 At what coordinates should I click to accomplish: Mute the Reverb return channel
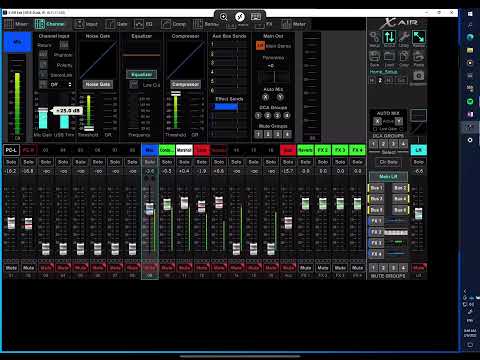coord(305,267)
